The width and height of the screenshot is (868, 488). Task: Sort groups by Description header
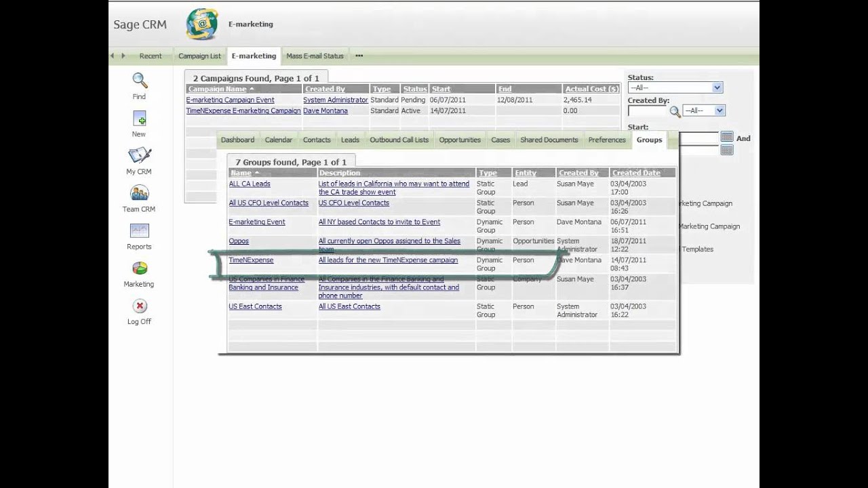340,173
